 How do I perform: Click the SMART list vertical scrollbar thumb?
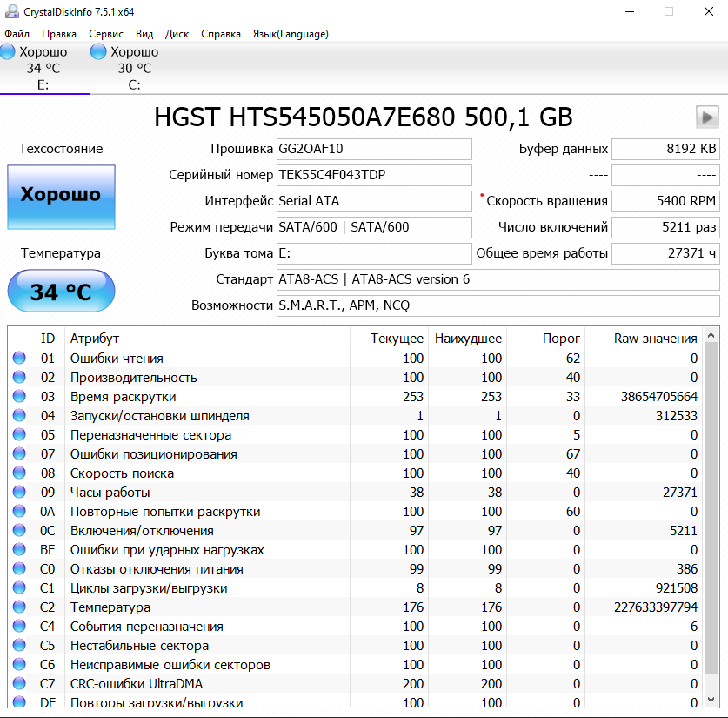[x=711, y=508]
